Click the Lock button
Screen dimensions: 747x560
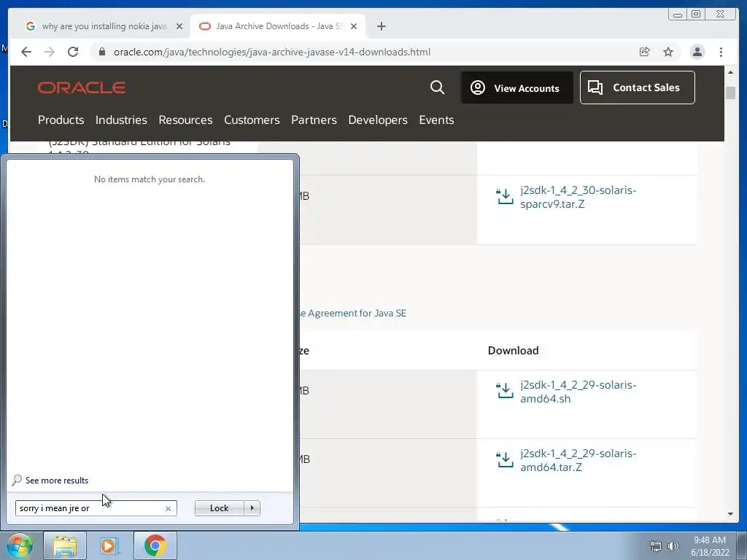pyautogui.click(x=219, y=508)
